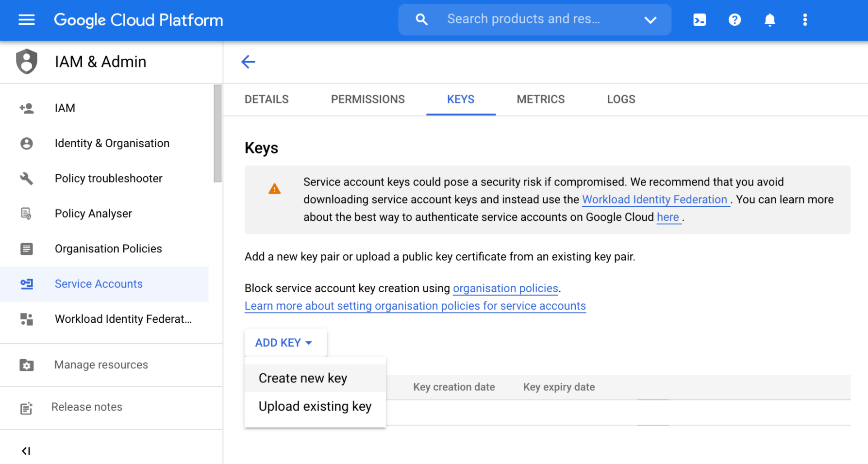Screen dimensions: 868x464
Task: Click the IAM & Admin shield icon
Action: tap(27, 62)
